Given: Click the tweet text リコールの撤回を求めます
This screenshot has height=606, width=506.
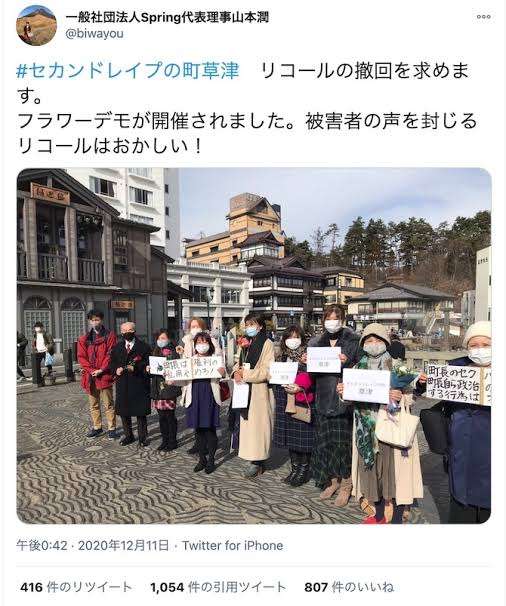Looking at the screenshot, I should 243,84.
